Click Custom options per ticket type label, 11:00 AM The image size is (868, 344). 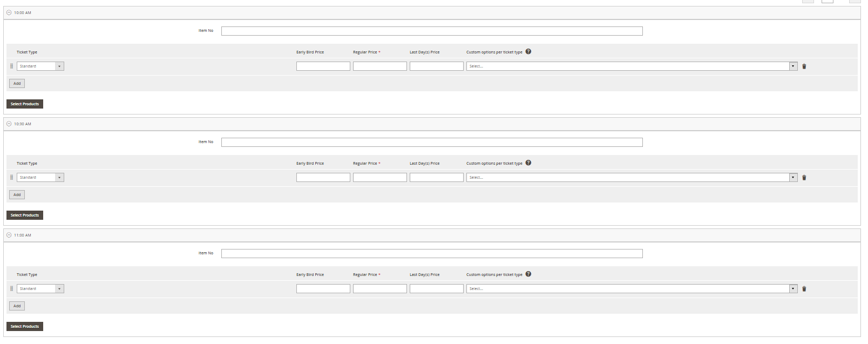point(494,275)
